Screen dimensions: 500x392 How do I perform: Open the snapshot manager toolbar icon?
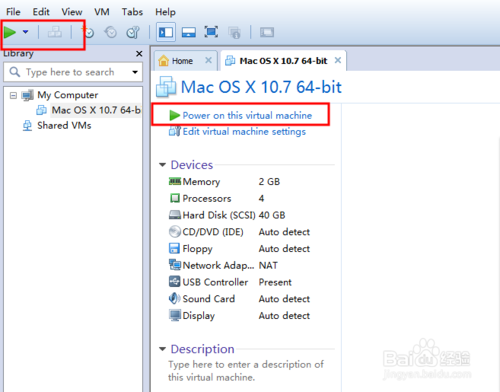[x=133, y=32]
